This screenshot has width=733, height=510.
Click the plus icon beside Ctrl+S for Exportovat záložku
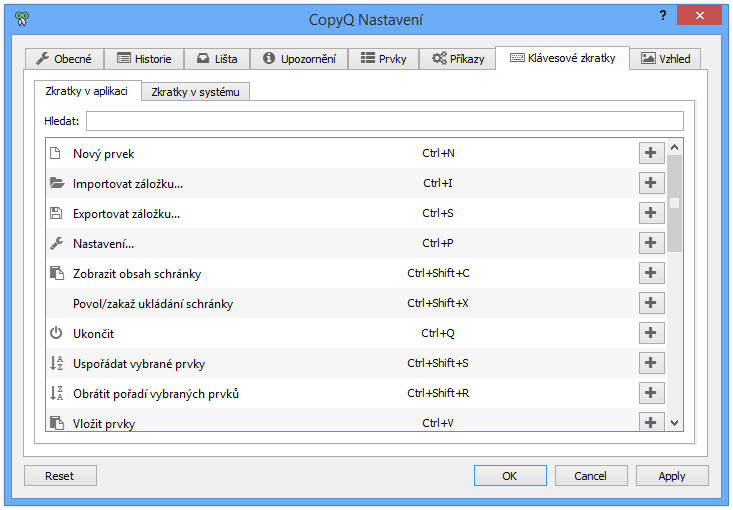coord(651,213)
